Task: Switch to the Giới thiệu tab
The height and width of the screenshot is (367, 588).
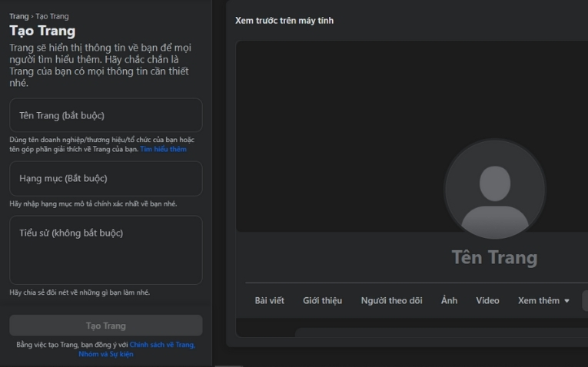Action: tap(322, 300)
